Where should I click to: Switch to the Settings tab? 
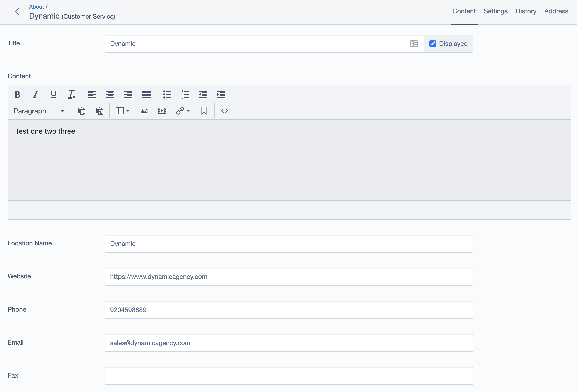(495, 11)
